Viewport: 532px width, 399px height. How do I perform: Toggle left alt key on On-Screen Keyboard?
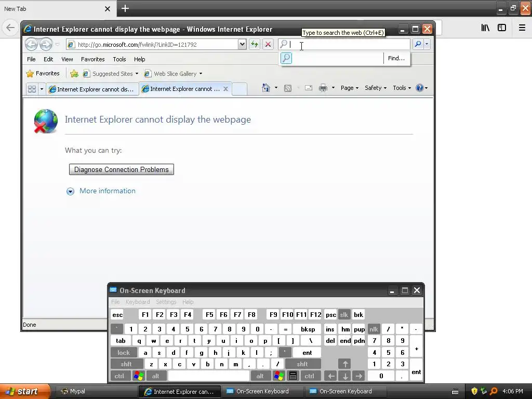(155, 376)
